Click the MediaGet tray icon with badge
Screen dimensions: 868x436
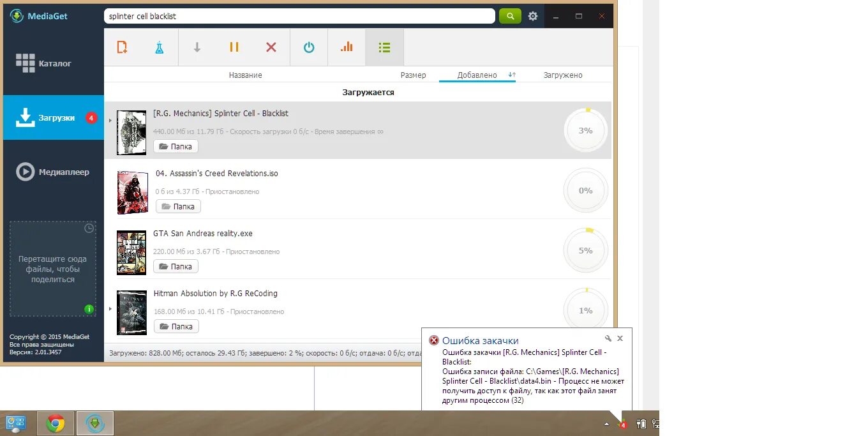[622, 424]
